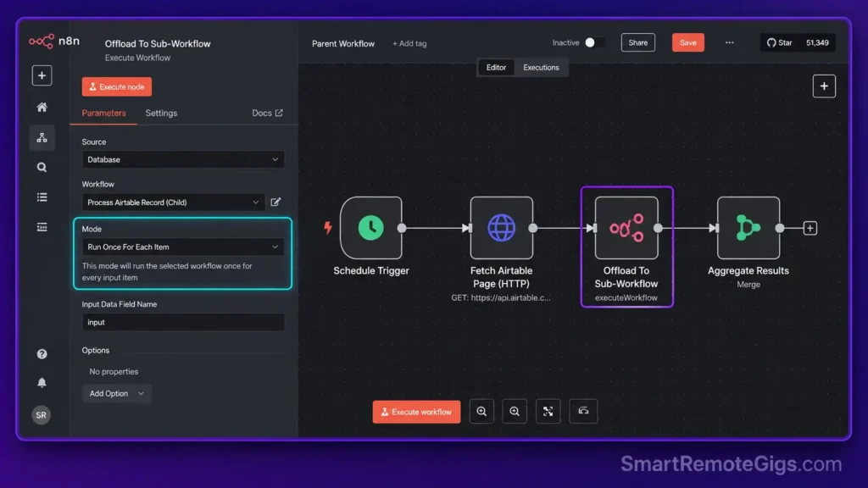The height and width of the screenshot is (488, 868).
Task: Switch to the Executions tab
Action: [x=541, y=68]
